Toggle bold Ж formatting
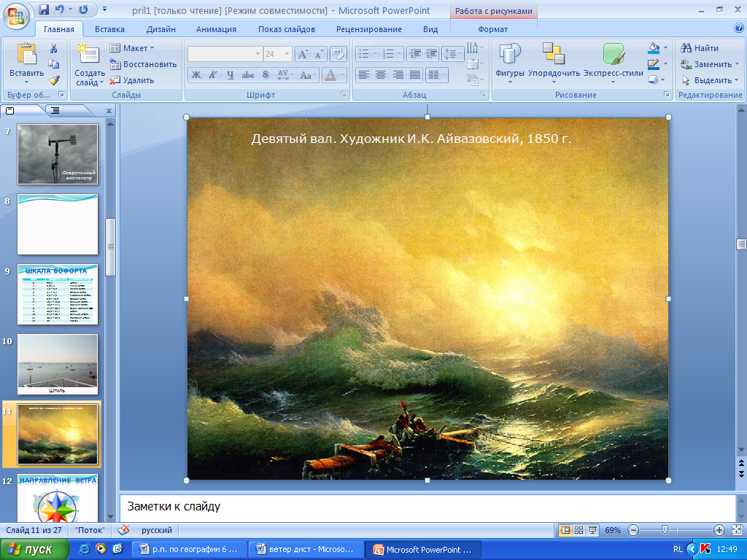Viewport: 747px width, 560px height. tap(196, 75)
